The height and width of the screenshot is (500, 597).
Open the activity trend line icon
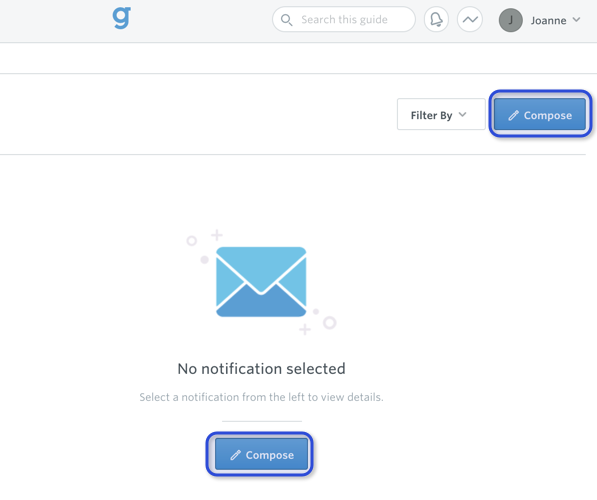tap(470, 19)
